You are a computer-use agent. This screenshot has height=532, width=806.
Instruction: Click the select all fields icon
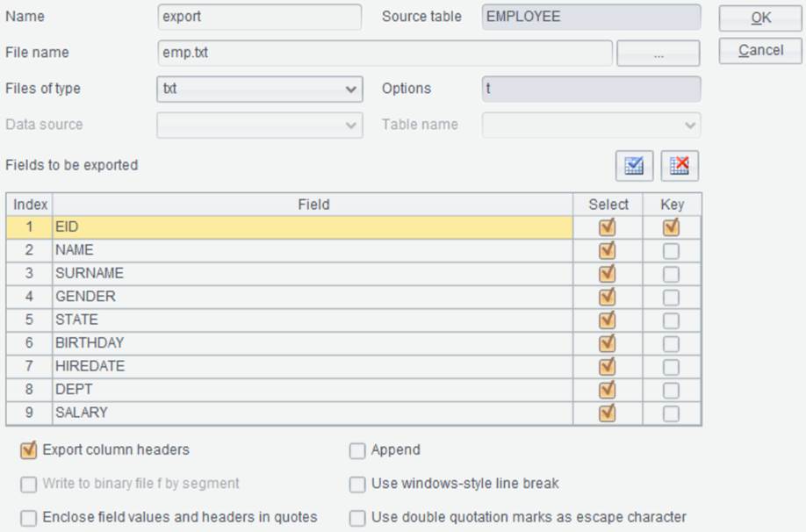(x=634, y=166)
